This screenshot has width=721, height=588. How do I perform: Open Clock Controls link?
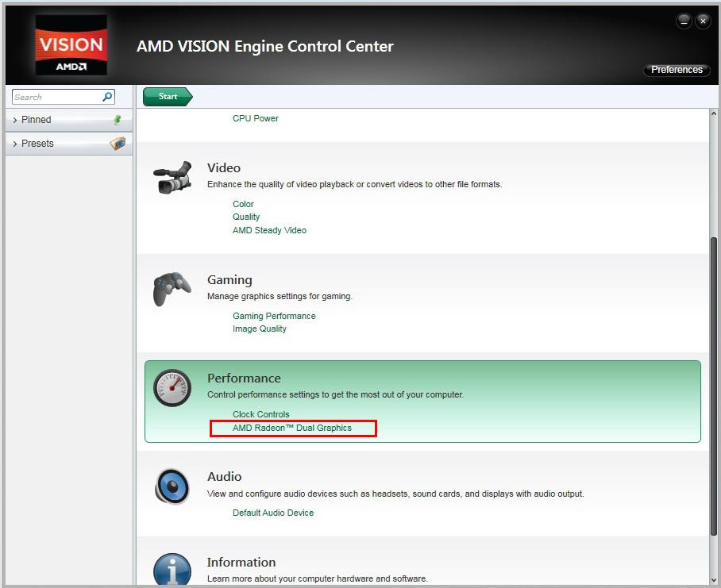(x=260, y=414)
